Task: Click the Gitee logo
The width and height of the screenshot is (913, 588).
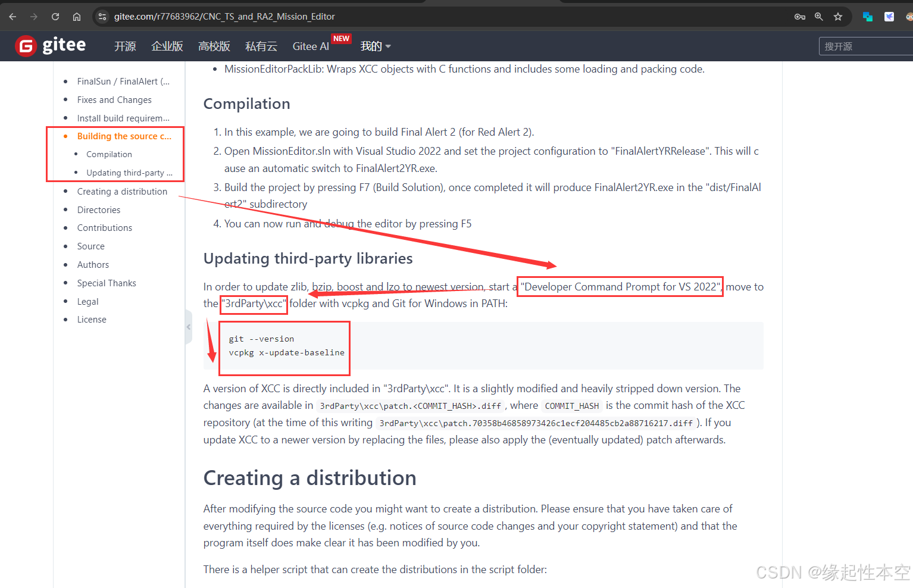Action: click(51, 46)
